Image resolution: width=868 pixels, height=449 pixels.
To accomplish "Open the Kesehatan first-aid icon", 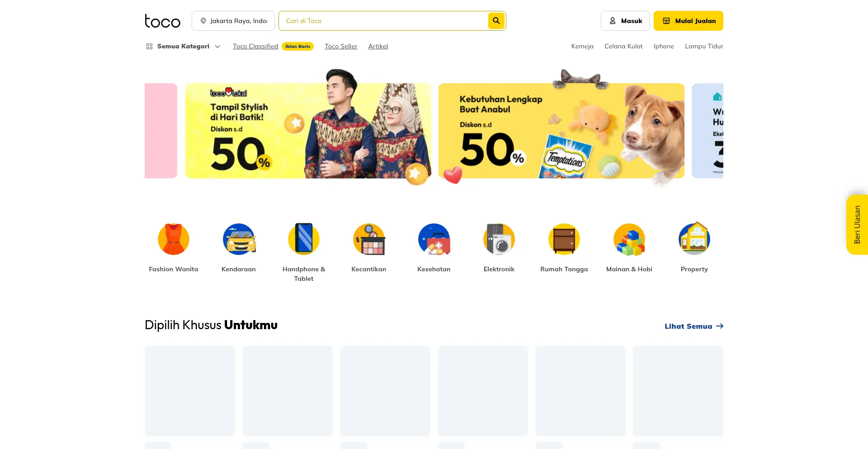I will [434, 239].
